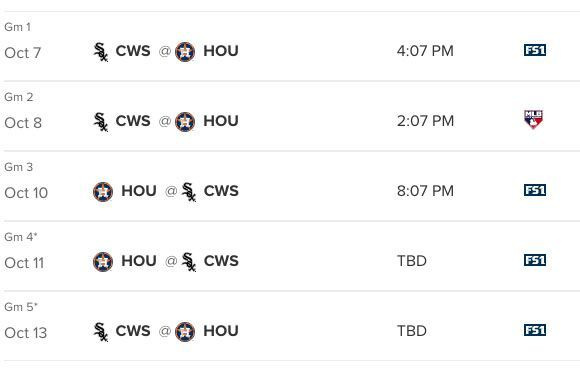This screenshot has width=580, height=371.
Task: Select the 4:07 PM game time
Action: pyautogui.click(x=425, y=51)
